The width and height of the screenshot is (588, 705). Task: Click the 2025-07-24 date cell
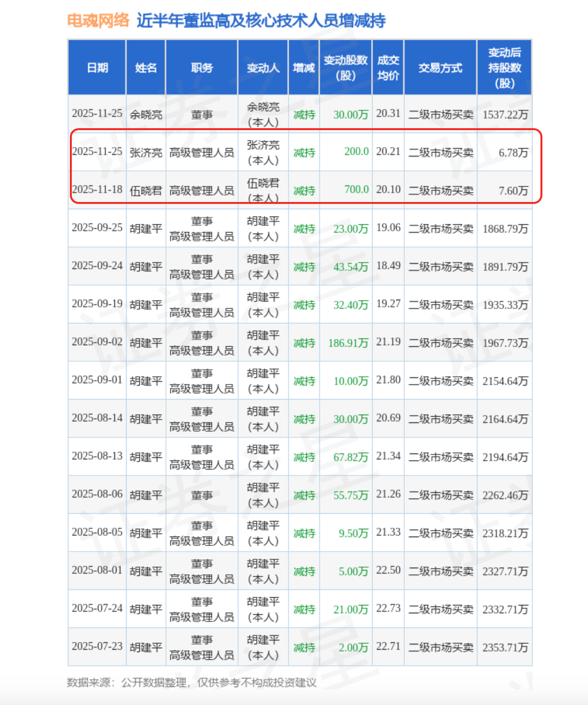tap(97, 608)
